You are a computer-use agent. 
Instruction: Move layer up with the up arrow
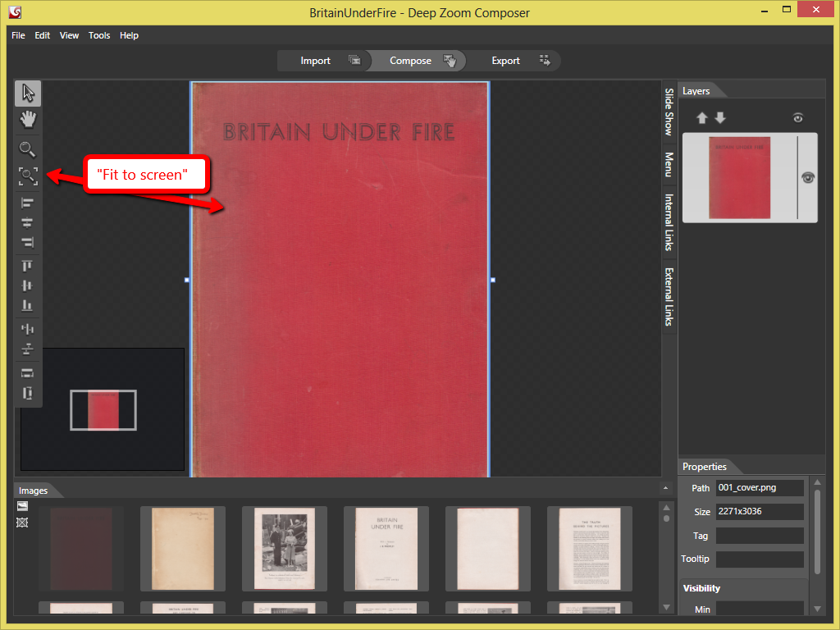tap(702, 118)
